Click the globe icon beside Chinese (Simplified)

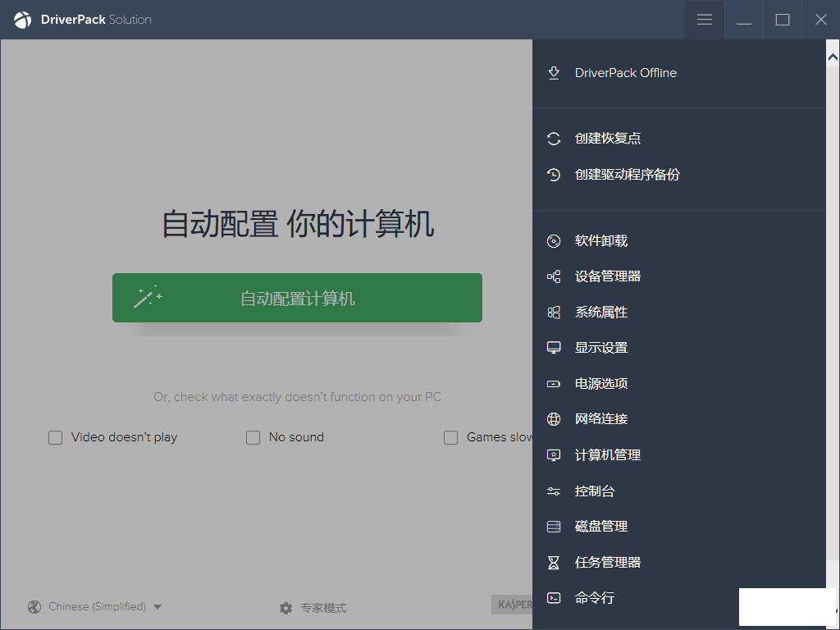point(34,607)
